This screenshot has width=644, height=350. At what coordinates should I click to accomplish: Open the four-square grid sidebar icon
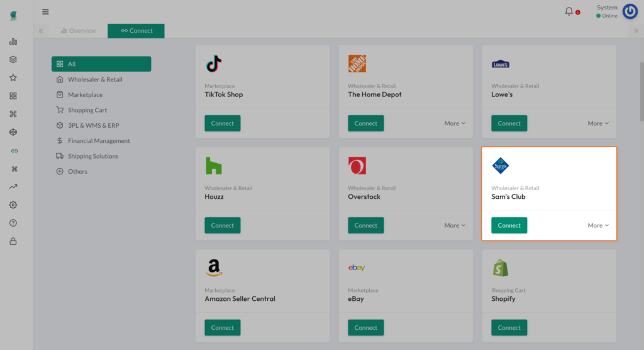tap(13, 96)
